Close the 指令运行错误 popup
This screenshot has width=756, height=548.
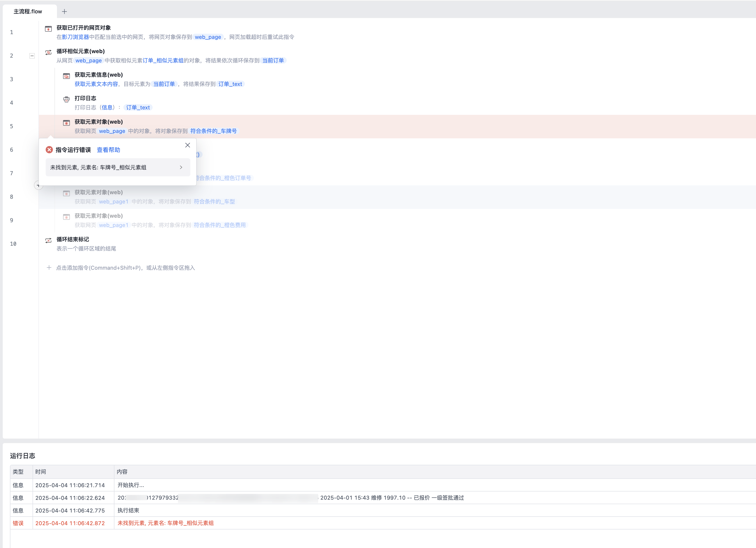pyautogui.click(x=188, y=145)
